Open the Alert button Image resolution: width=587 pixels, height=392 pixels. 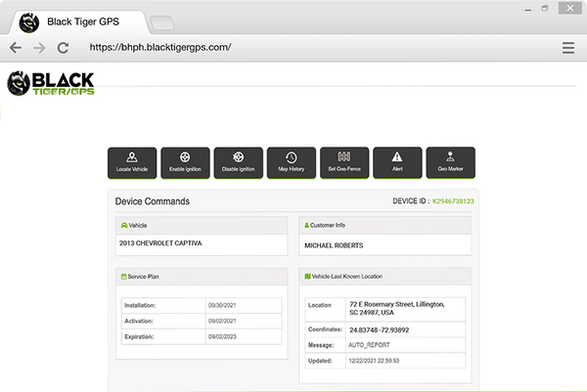coord(397,162)
